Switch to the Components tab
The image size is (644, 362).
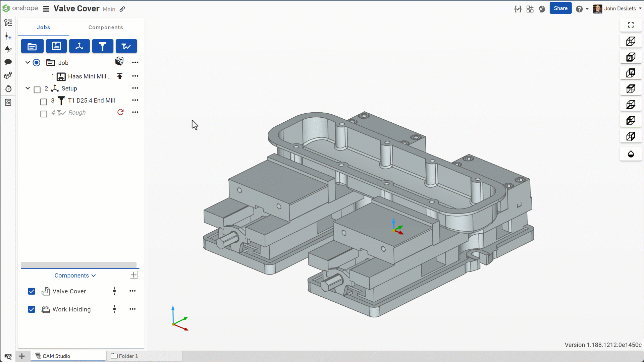[106, 27]
